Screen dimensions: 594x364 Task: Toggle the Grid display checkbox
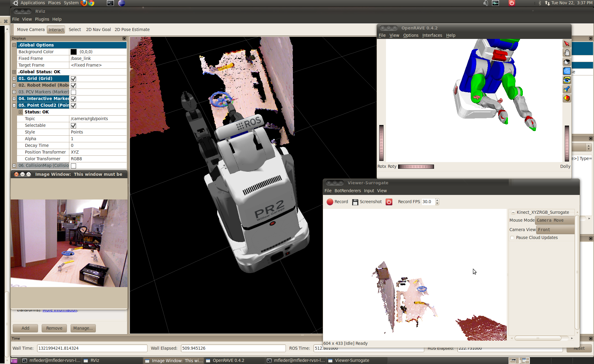pos(73,79)
